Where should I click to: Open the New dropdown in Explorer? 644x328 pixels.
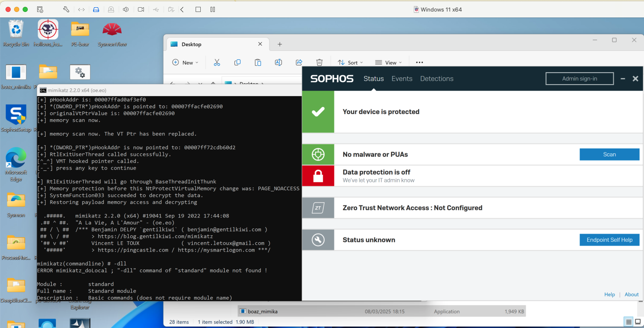point(185,62)
